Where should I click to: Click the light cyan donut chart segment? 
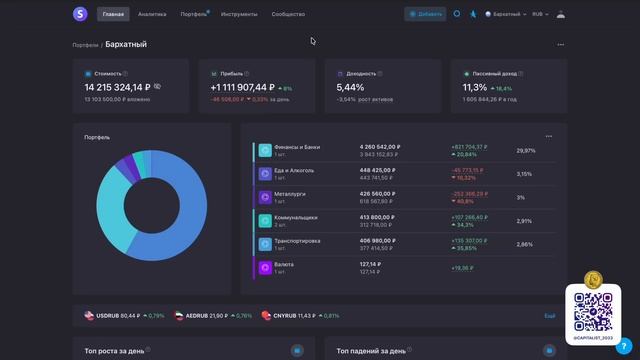point(112,208)
